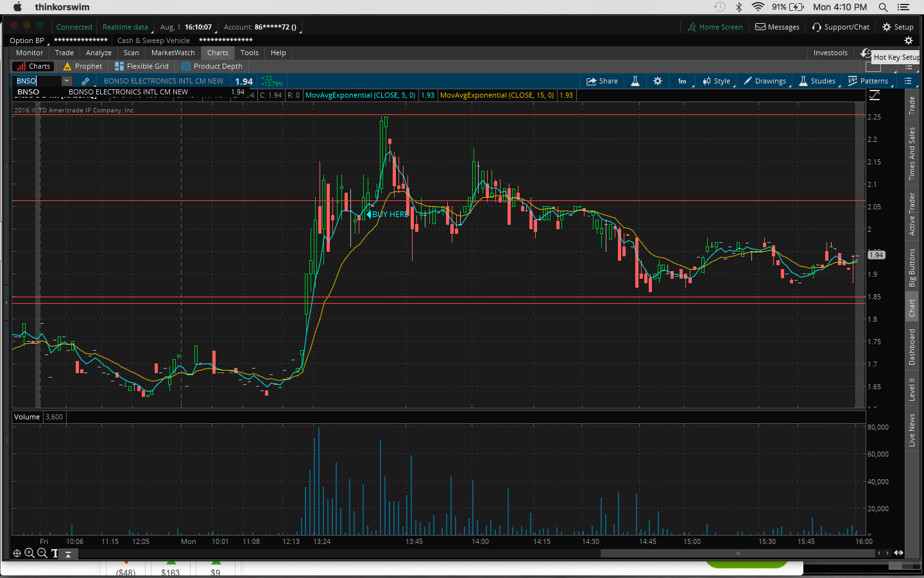Open the thinkorswim application menu
Viewport: 924px width, 578px height.
pyautogui.click(x=62, y=7)
